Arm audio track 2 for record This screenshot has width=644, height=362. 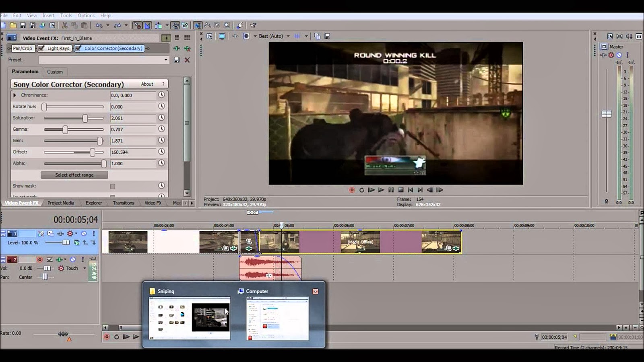[40, 259]
